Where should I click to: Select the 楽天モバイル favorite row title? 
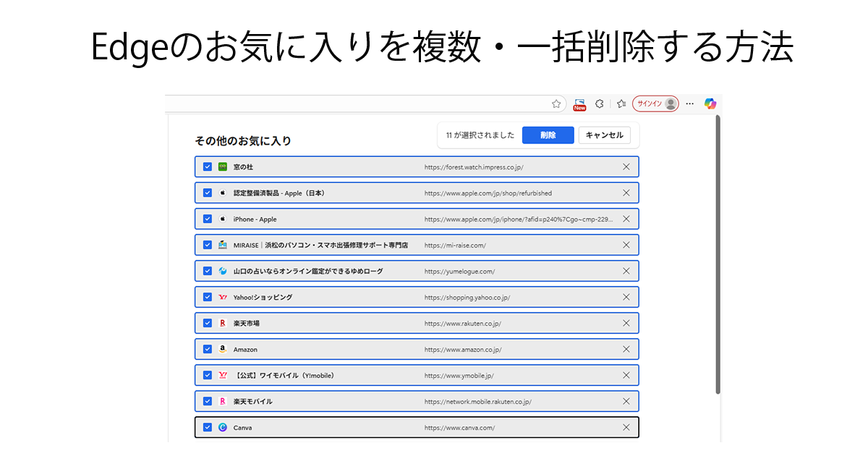point(252,402)
